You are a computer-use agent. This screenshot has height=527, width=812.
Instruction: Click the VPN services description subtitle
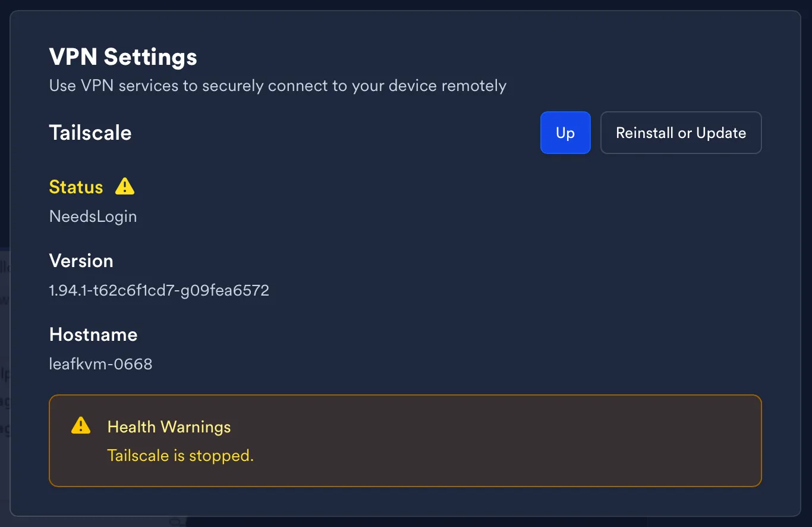(278, 86)
